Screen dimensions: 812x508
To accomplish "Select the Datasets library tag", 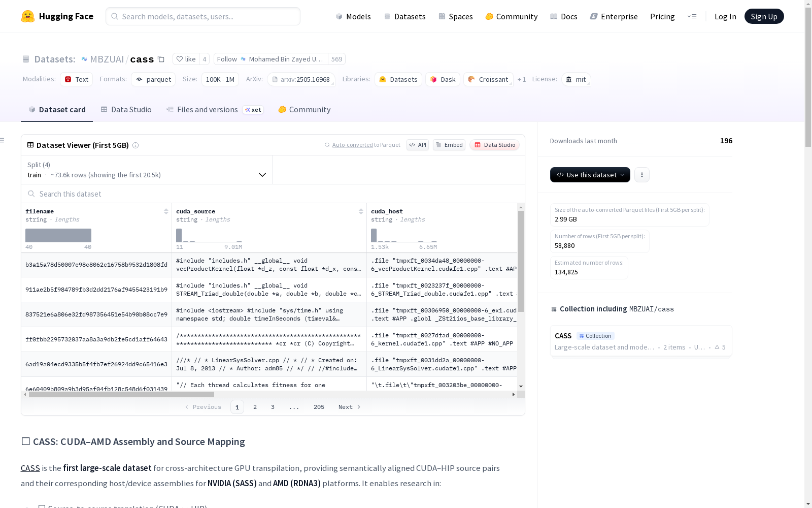I will 398,79.
